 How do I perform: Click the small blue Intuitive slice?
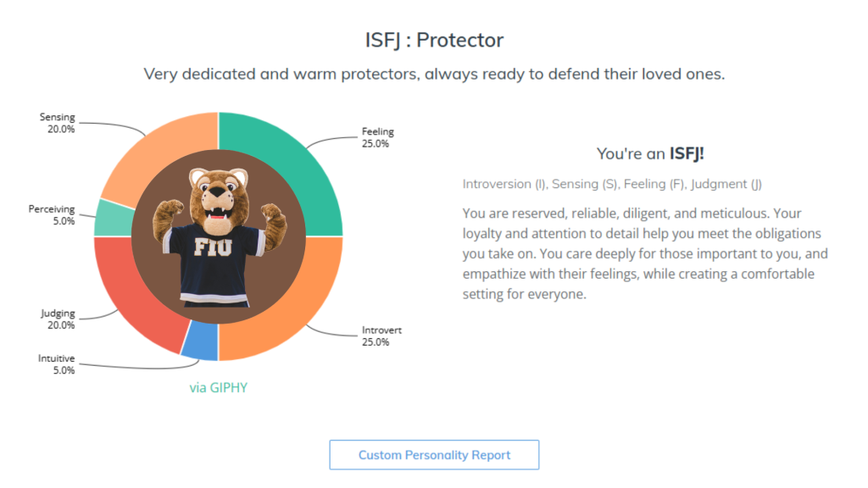click(x=200, y=344)
